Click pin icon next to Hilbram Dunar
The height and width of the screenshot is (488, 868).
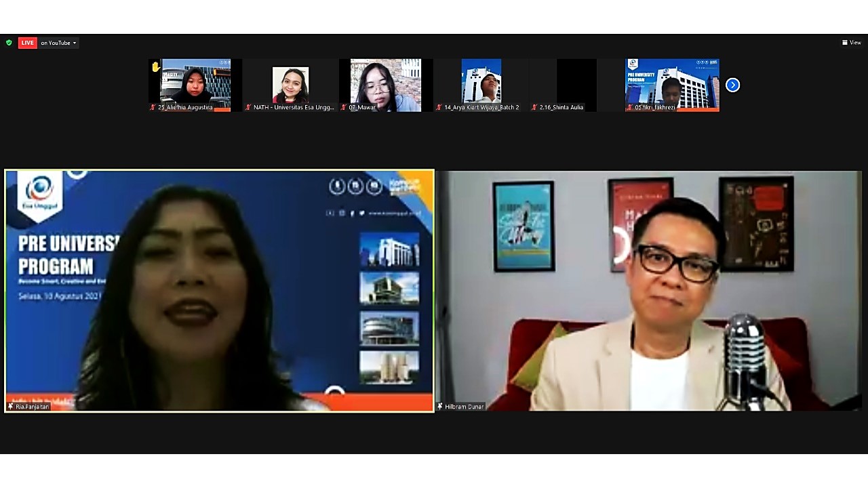tap(440, 407)
